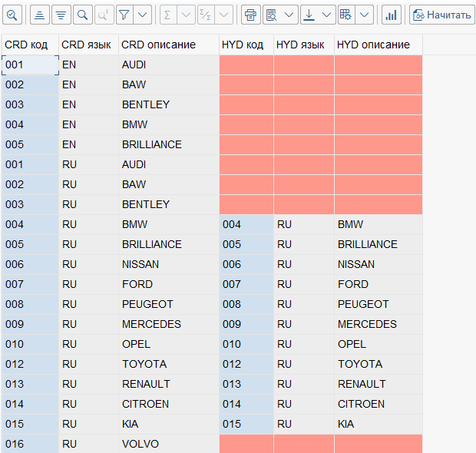Expand the Subtotals dropdown arrow
Screen dimensions: 476x453
(223, 15)
